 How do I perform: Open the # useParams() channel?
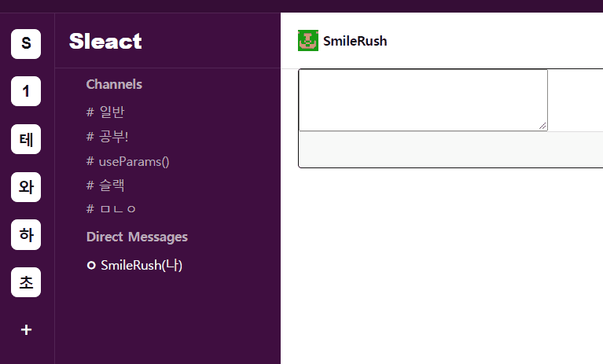tap(128, 161)
